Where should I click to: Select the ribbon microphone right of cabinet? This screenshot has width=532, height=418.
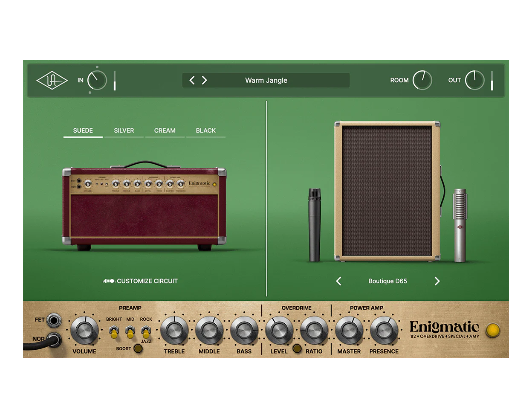[460, 225]
